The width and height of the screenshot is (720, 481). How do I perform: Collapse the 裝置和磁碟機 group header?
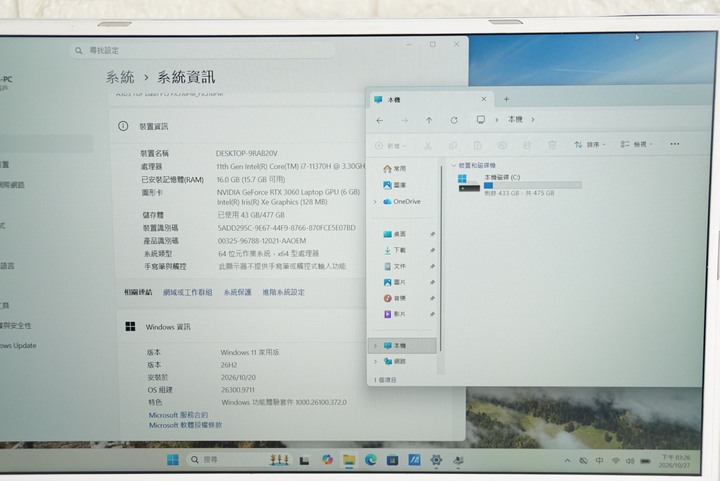pyautogui.click(x=454, y=165)
